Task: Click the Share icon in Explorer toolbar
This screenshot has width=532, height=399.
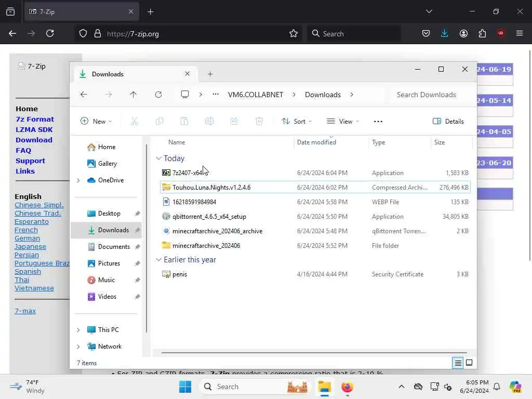Action: click(x=234, y=121)
